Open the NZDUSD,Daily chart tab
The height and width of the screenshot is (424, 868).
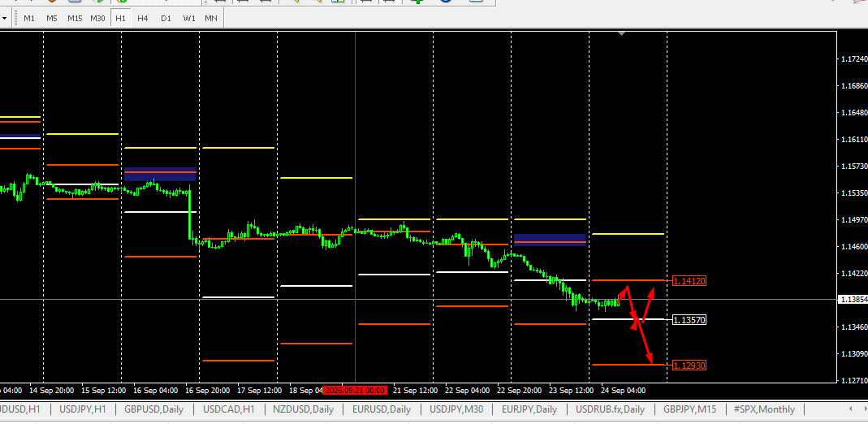point(303,409)
